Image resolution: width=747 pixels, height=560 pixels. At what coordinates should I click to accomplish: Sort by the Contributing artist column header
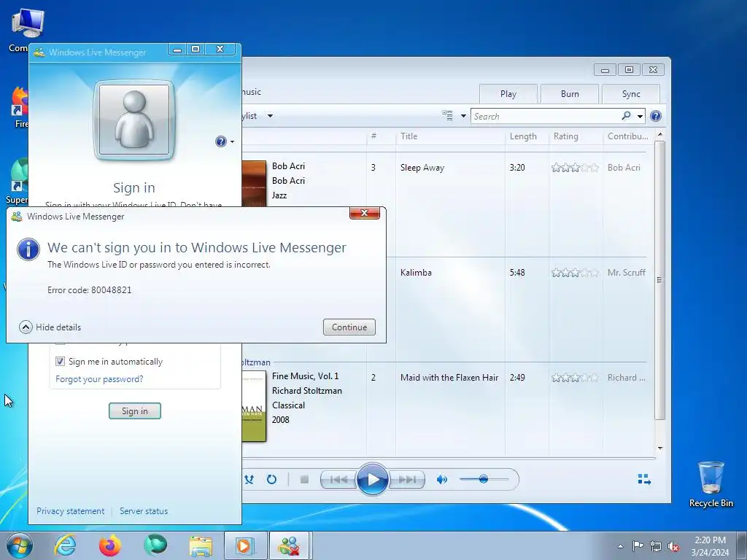pos(628,136)
